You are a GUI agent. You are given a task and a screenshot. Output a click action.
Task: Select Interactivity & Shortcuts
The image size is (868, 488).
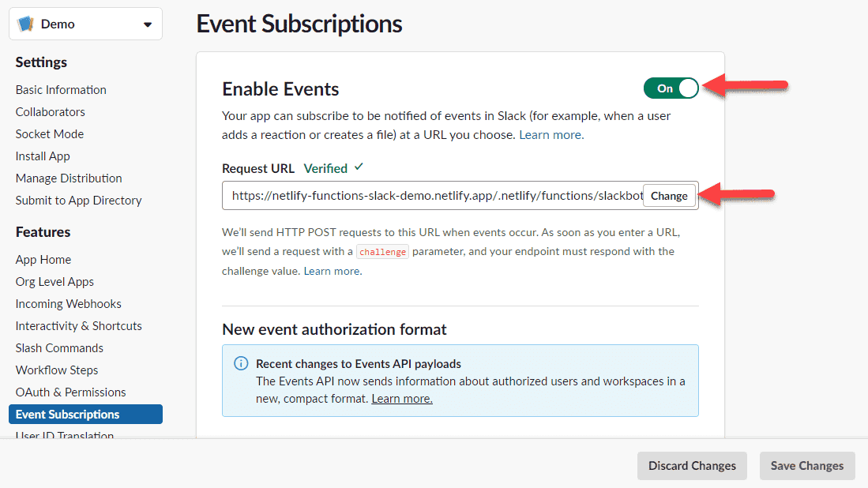coord(79,326)
